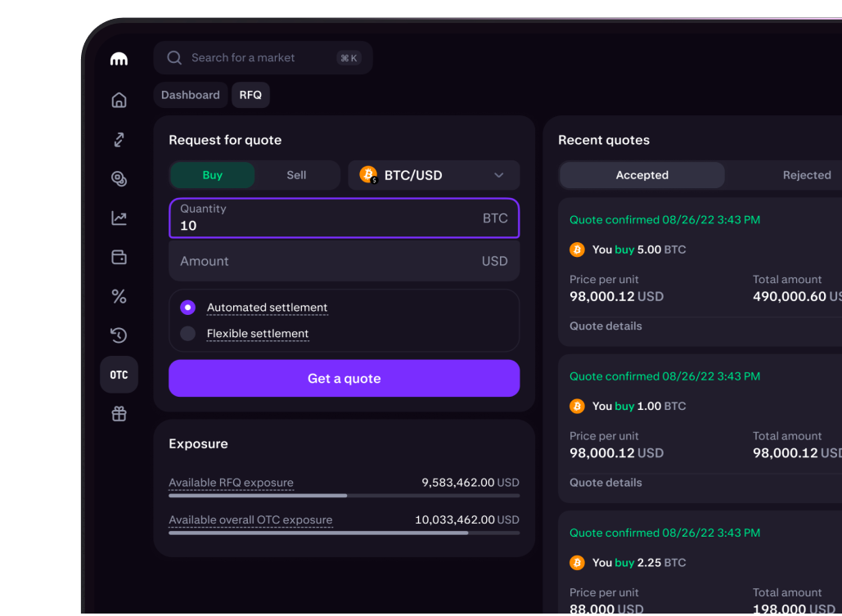Toggle the Buy option in the quote form
This screenshot has width=842, height=616.
212,174
